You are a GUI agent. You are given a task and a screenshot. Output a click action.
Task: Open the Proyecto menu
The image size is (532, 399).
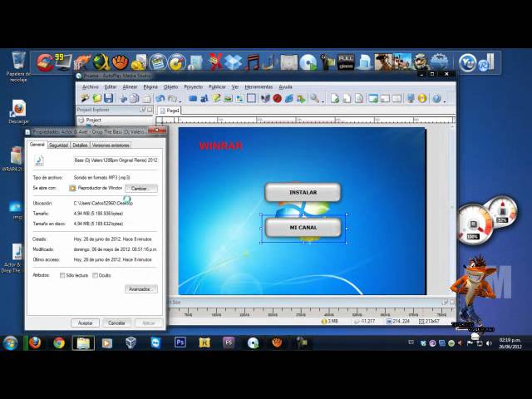(x=193, y=86)
